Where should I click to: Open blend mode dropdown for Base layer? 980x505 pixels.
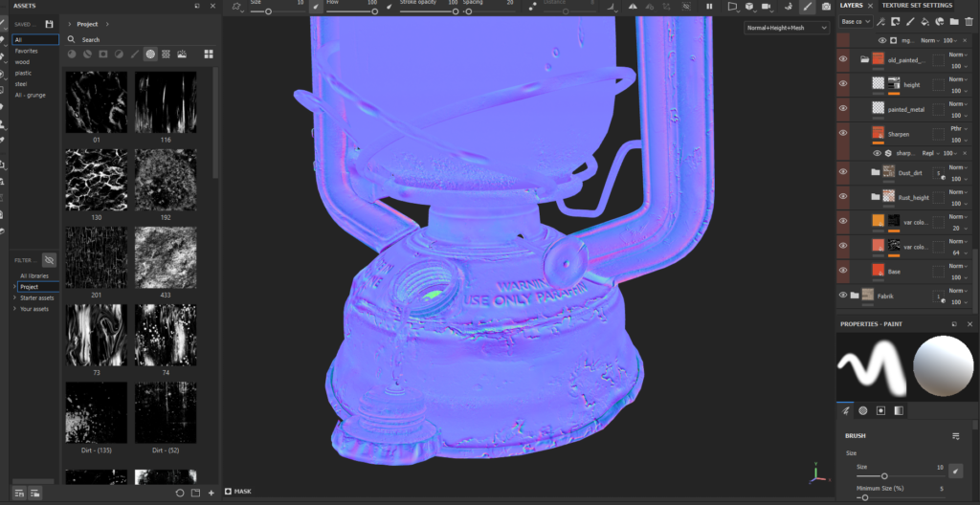point(959,266)
